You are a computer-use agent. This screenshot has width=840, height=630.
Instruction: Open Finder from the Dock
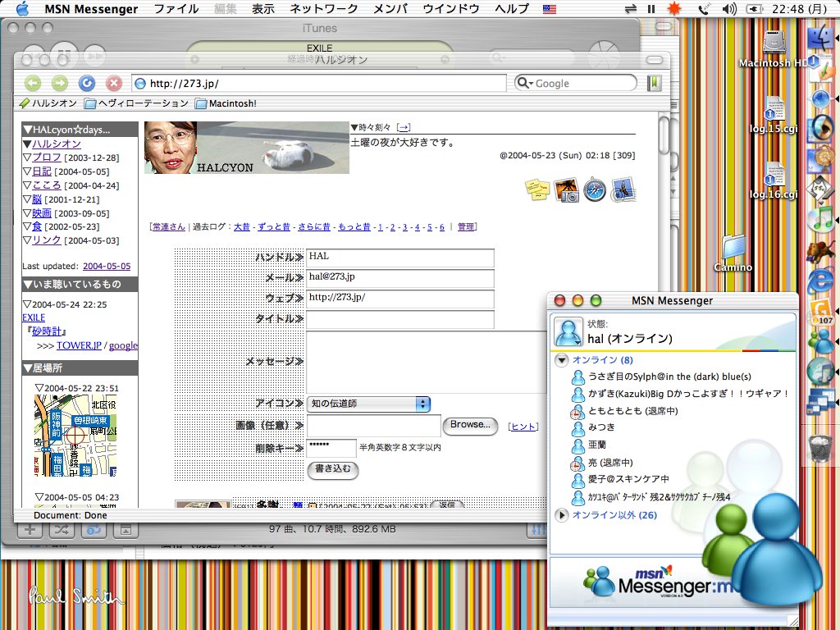point(820,38)
